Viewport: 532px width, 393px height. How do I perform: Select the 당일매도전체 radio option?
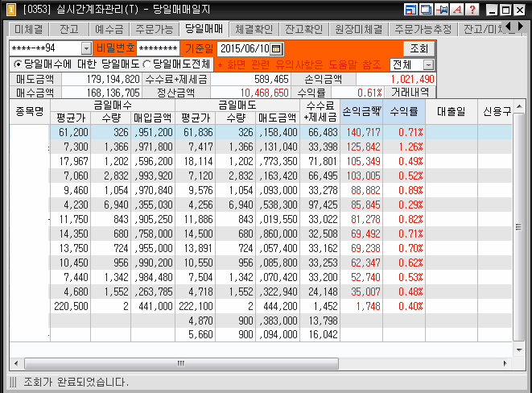[x=146, y=64]
